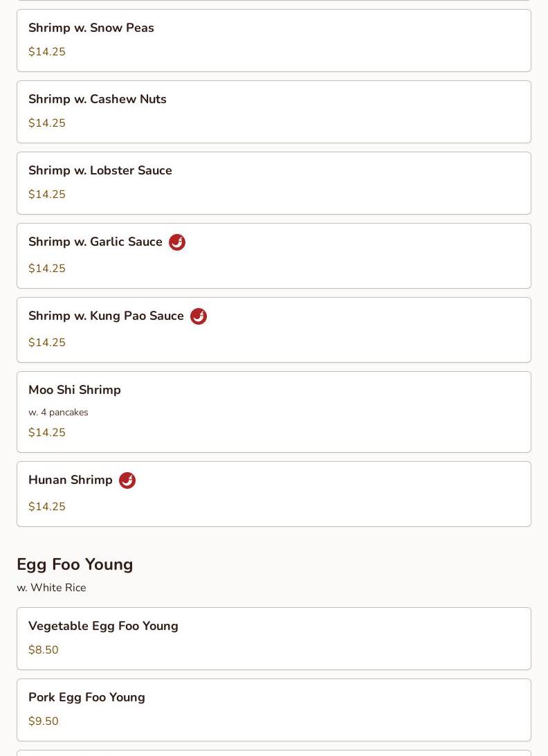The width and height of the screenshot is (548, 756).
Task: Click the price under Moo Shi Shrimp
Action: [47, 432]
